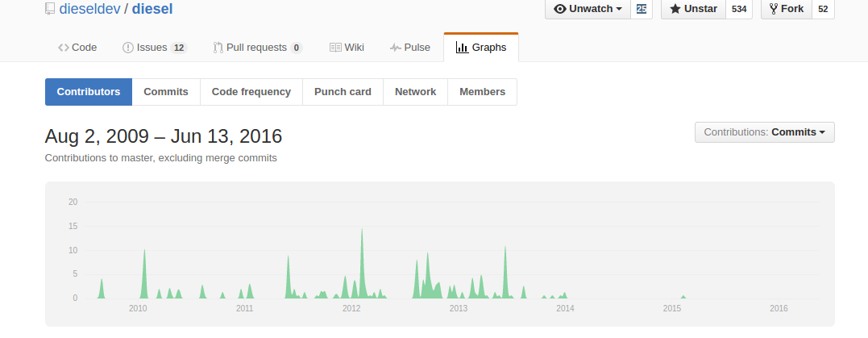The width and height of the screenshot is (868, 338).
Task: Click the eye icon on Unwatch
Action: pos(560,9)
